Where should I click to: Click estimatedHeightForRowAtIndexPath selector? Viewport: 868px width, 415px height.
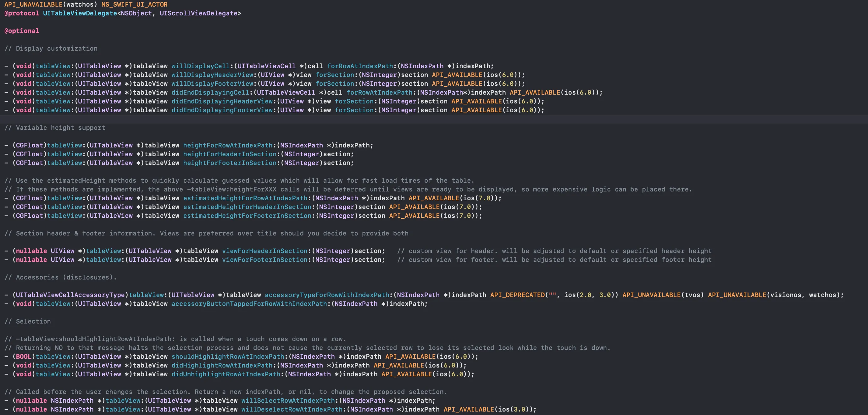(x=245, y=198)
